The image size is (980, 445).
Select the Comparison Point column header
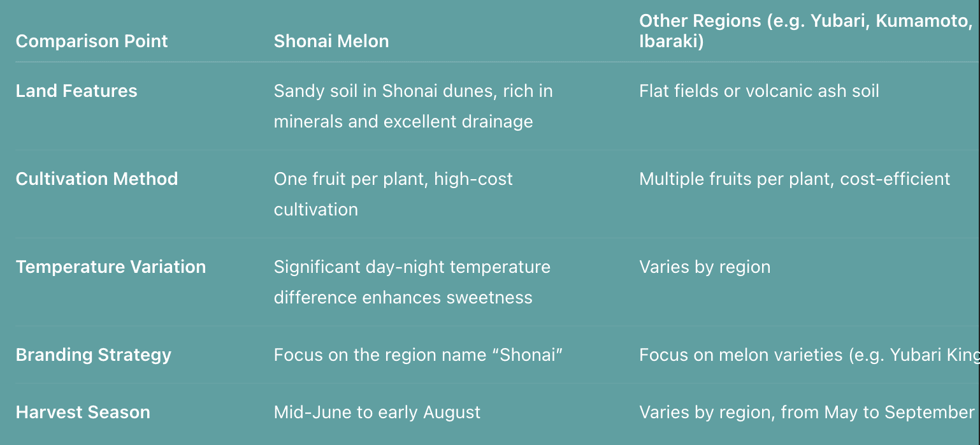coord(92,41)
